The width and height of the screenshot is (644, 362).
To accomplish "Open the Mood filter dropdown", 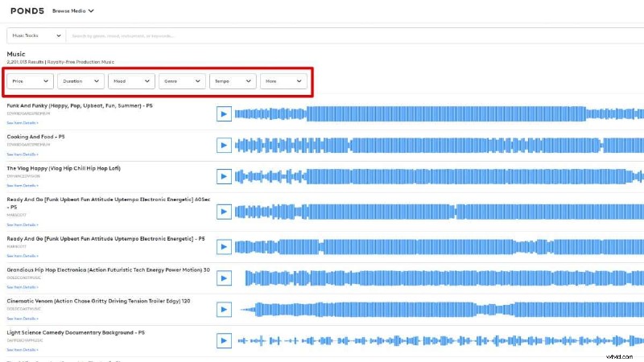I will (131, 81).
